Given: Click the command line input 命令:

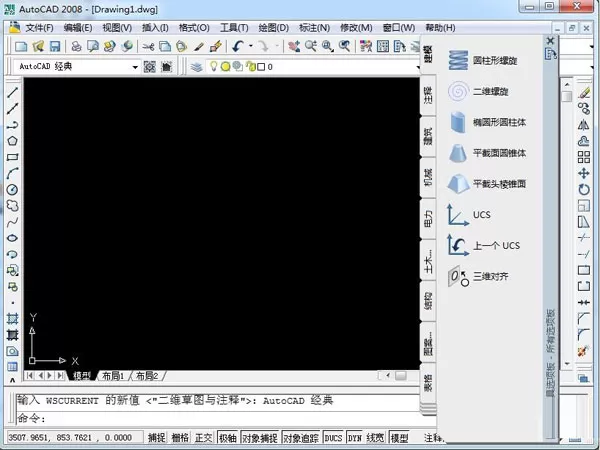Looking at the screenshot, I should tap(218, 419).
